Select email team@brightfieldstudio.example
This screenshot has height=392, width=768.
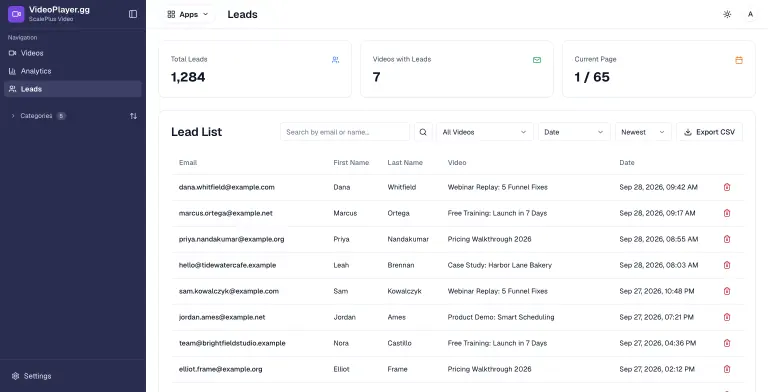pyautogui.click(x=232, y=343)
